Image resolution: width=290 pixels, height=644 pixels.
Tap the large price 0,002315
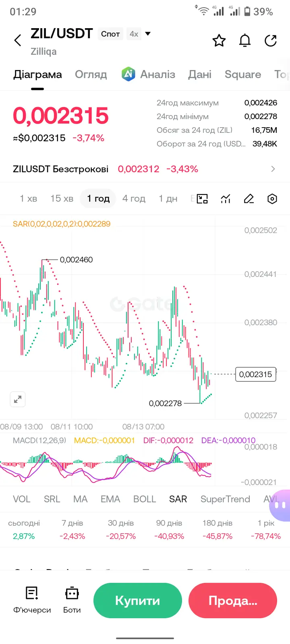61,116
